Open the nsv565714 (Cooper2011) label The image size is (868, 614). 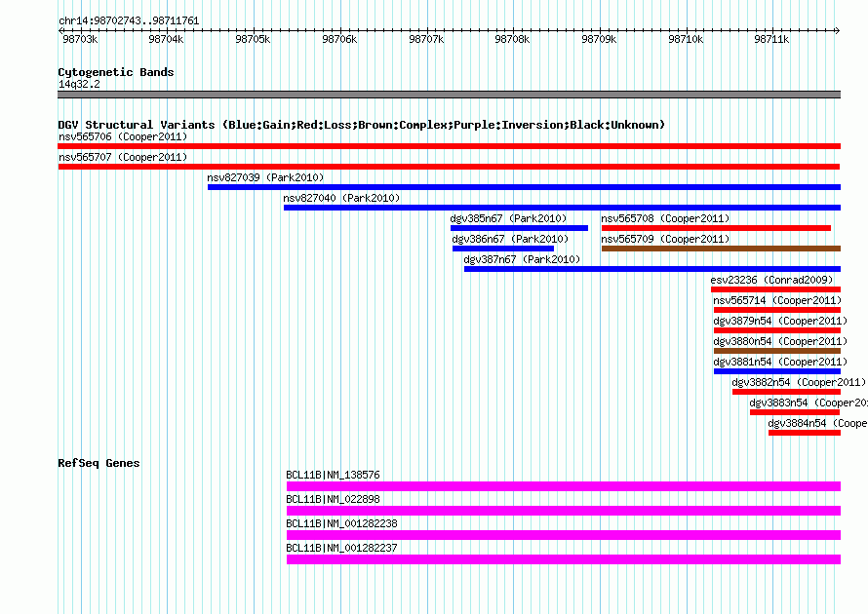(777, 300)
